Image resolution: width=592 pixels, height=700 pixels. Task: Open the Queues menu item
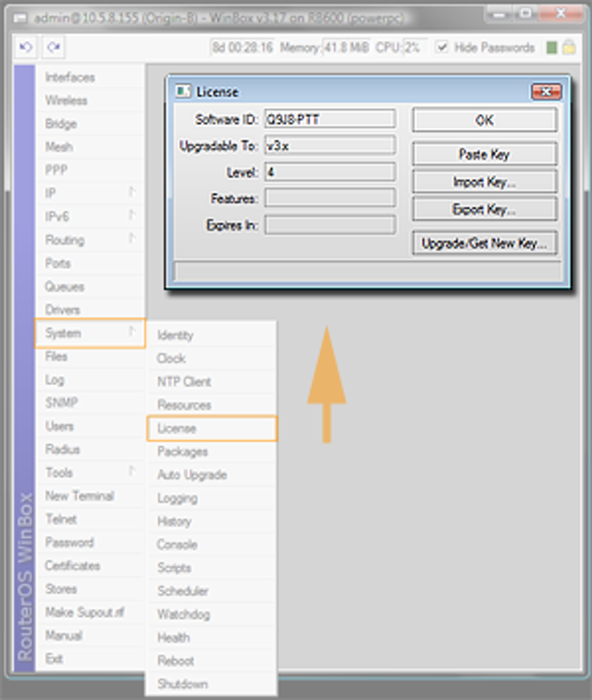click(x=91, y=287)
